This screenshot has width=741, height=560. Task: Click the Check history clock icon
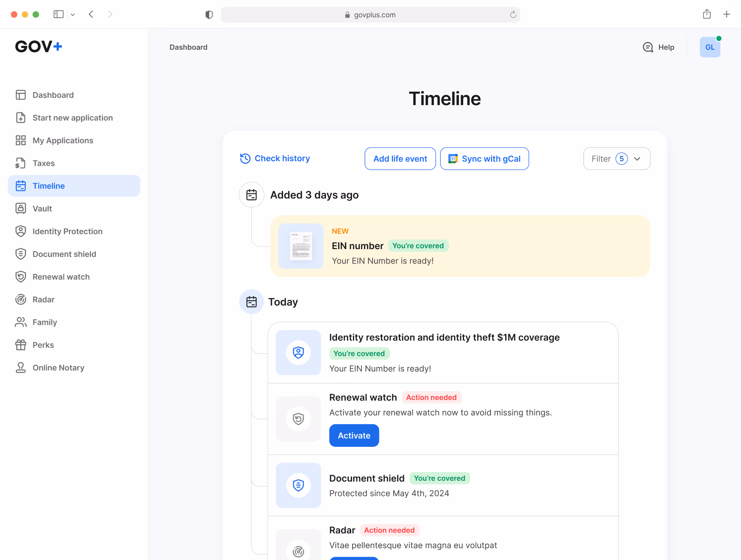point(245,159)
